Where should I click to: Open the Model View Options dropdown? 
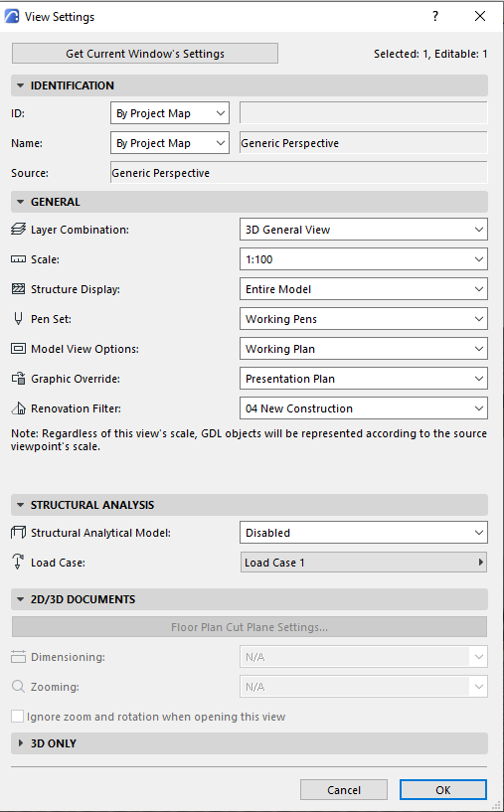pyautogui.click(x=364, y=349)
